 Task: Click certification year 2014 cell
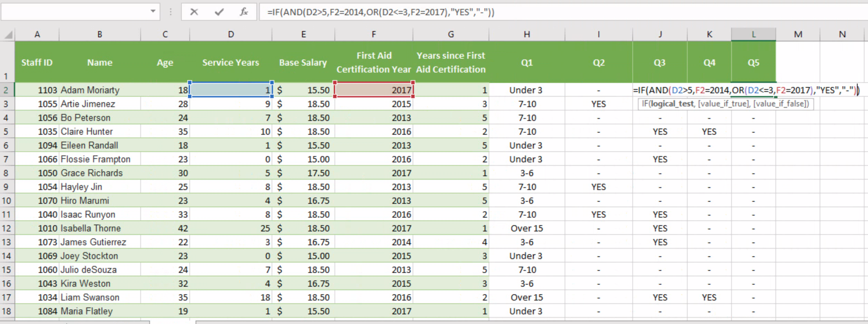374,242
